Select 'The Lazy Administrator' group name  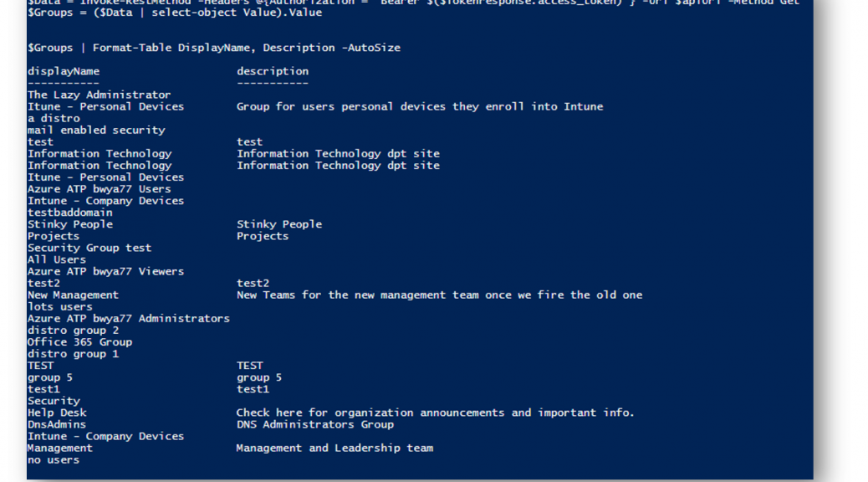point(99,95)
